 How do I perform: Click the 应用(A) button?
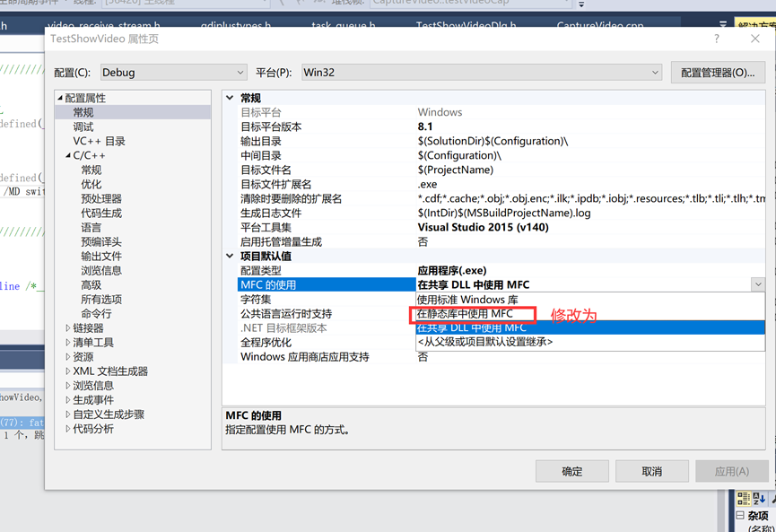point(731,470)
